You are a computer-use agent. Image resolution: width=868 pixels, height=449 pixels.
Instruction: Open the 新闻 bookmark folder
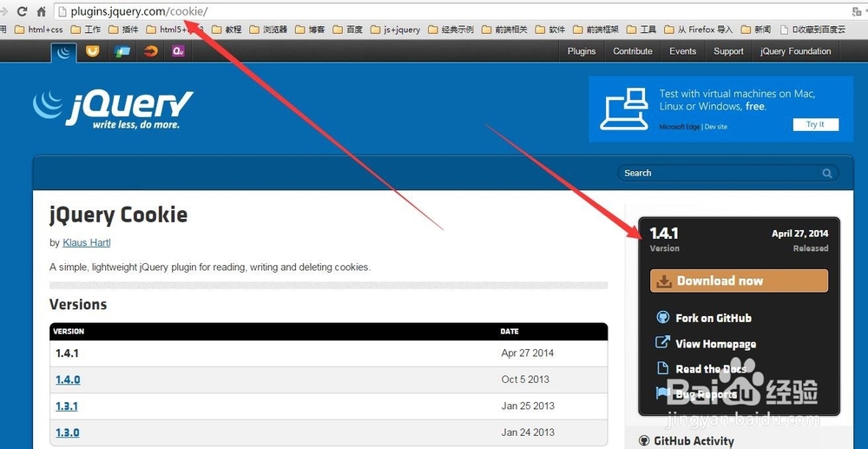coord(756,30)
